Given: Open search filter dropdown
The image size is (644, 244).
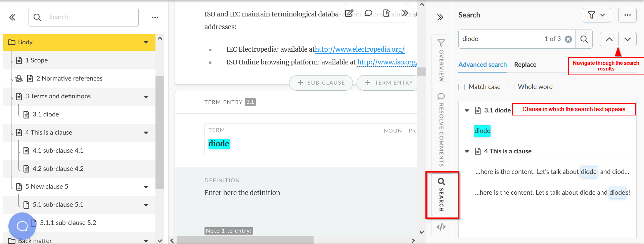Looking at the screenshot, I should coord(597,15).
